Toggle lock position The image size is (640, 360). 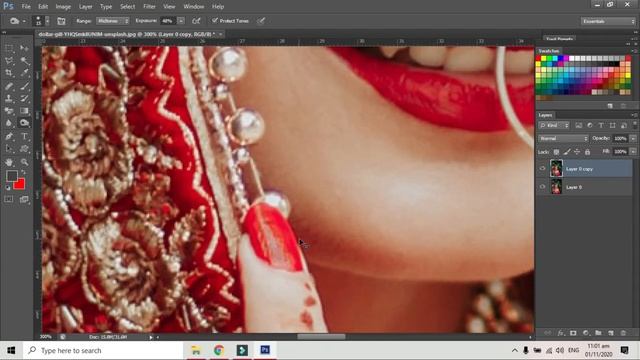(x=577, y=152)
